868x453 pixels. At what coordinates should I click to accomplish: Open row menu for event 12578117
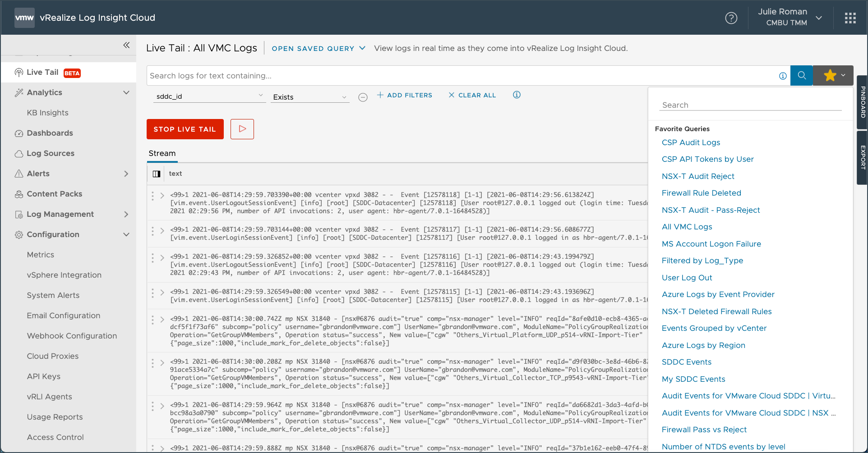pyautogui.click(x=152, y=231)
